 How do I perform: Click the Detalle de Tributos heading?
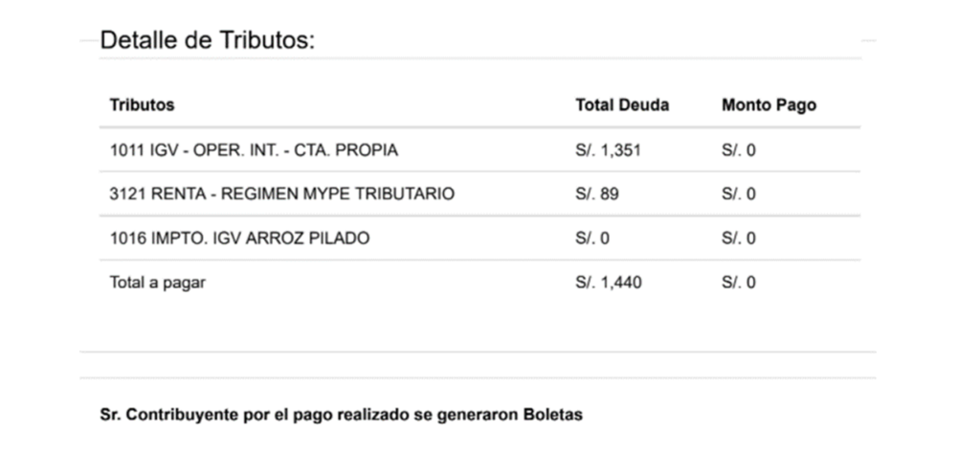click(x=208, y=40)
